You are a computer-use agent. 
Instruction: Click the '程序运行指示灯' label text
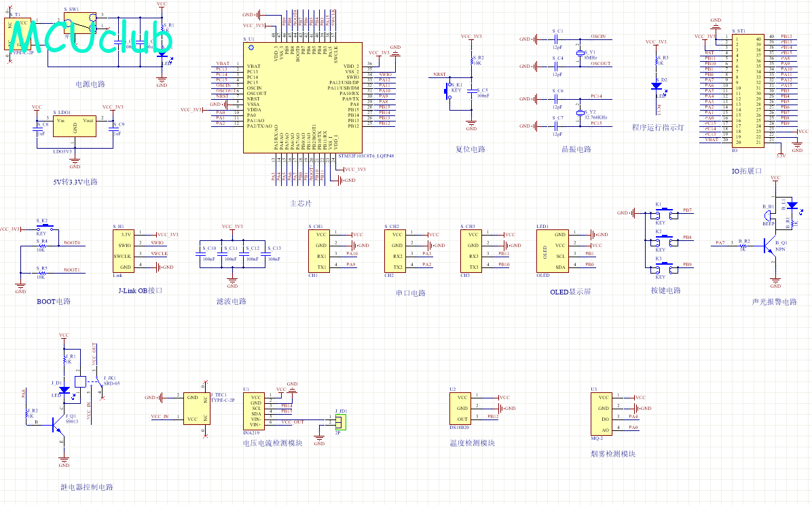tap(658, 128)
